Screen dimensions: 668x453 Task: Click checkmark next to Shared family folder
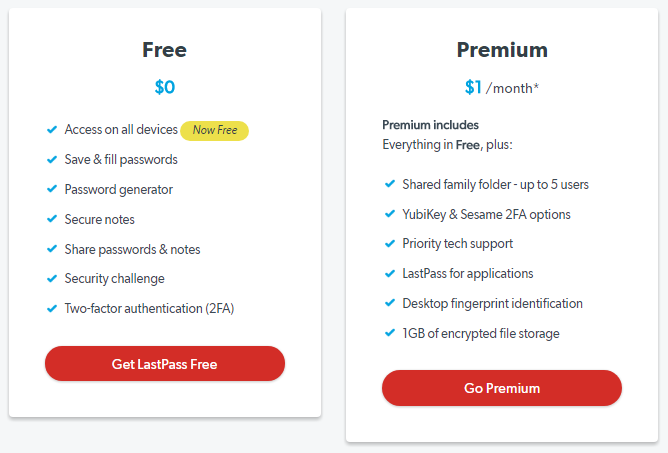pos(389,184)
